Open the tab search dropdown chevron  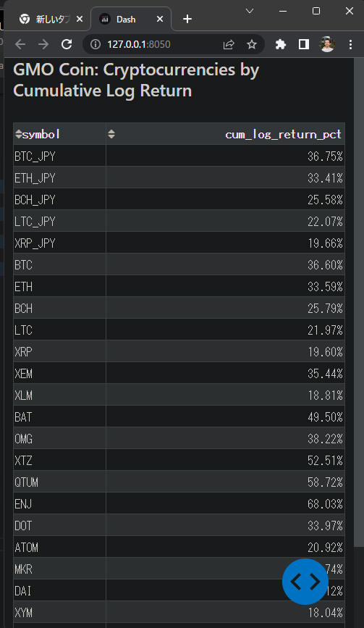(x=250, y=11)
